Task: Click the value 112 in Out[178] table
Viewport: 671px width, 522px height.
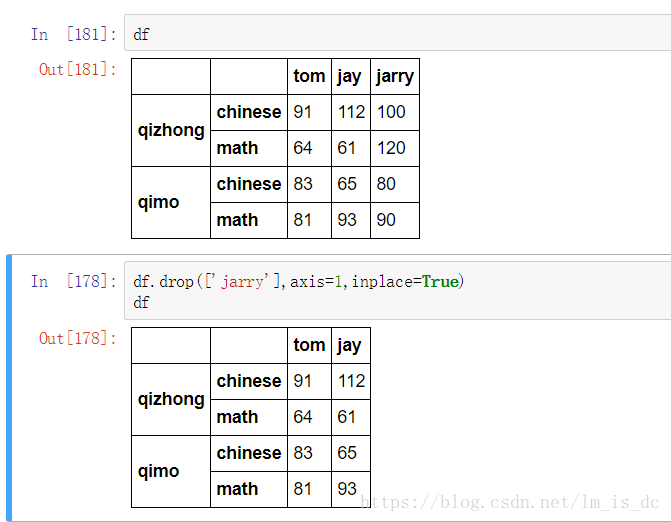Action: (351, 382)
